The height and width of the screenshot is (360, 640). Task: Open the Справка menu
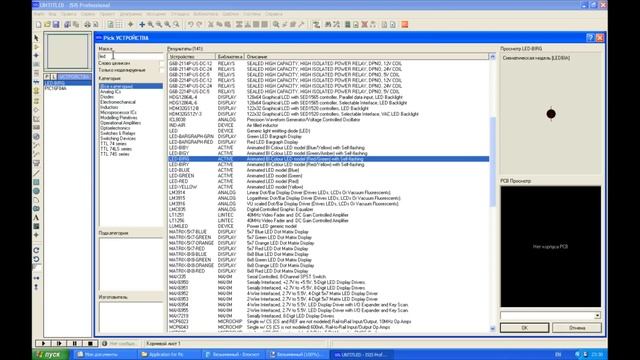pos(273,14)
